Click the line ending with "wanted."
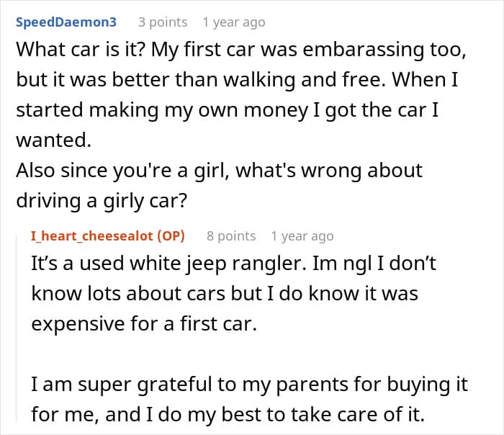Screen dimensions: 504x435 [53, 141]
